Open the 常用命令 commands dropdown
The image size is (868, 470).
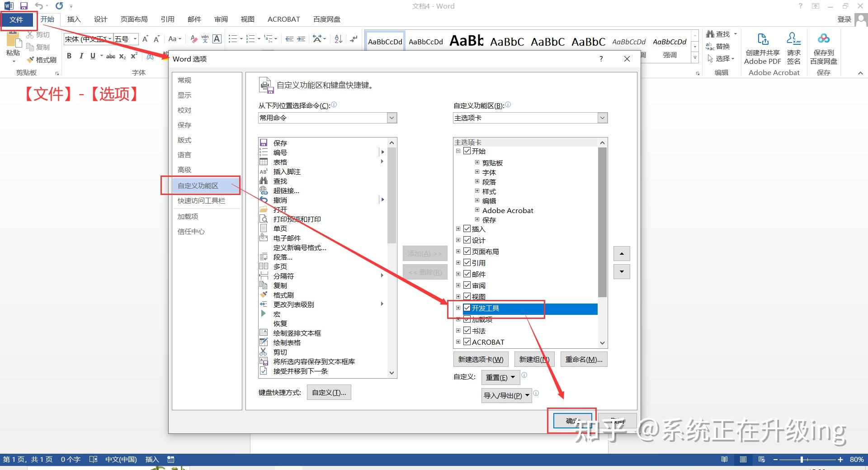(392, 118)
